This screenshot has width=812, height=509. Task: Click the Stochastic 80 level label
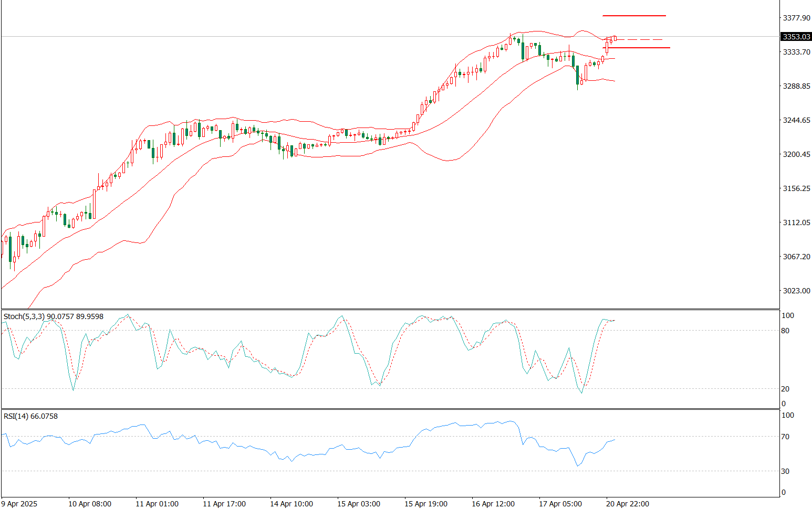pos(785,331)
